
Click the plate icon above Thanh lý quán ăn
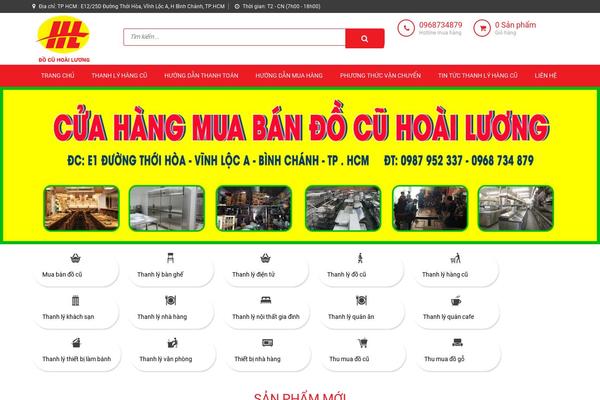click(361, 300)
